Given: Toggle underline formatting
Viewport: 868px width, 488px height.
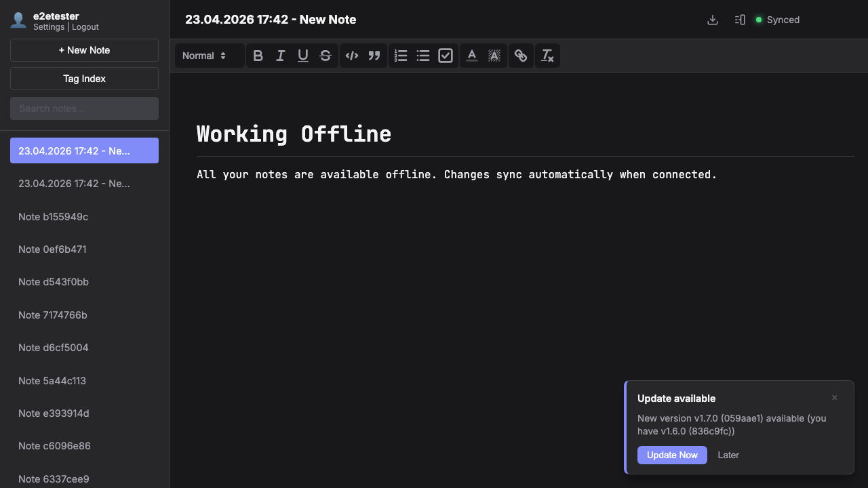Looking at the screenshot, I should pyautogui.click(x=303, y=56).
